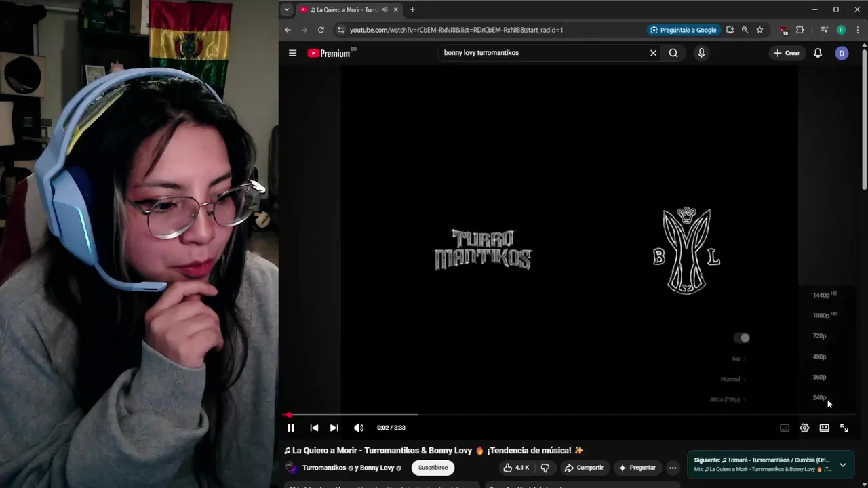Clear the YouTube search box text

tap(654, 53)
